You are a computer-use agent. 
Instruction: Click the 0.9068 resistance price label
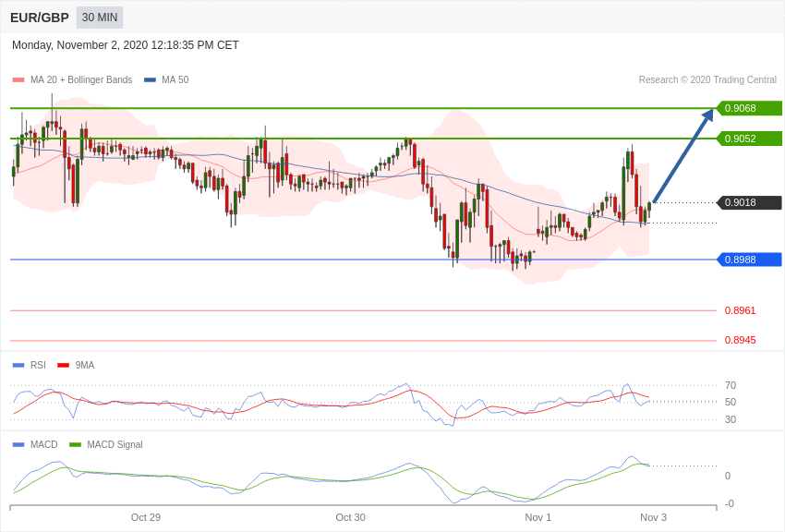(750, 108)
